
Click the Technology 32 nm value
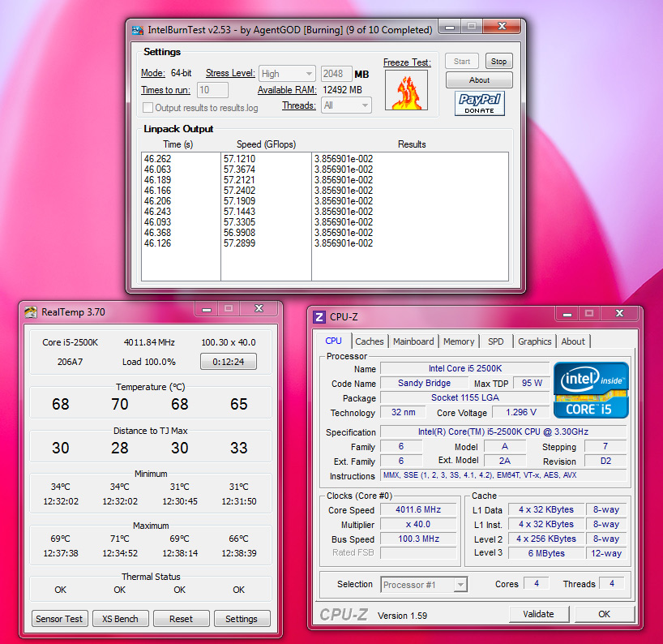click(x=403, y=412)
